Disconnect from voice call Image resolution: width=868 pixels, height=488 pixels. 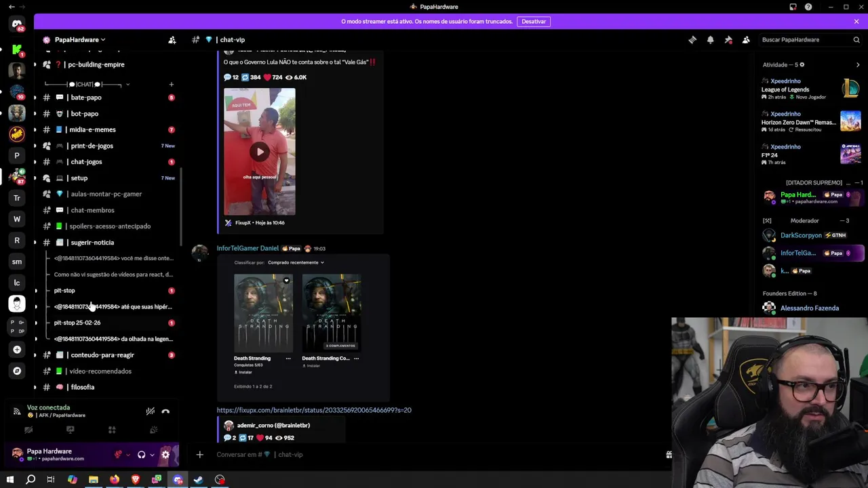165,411
